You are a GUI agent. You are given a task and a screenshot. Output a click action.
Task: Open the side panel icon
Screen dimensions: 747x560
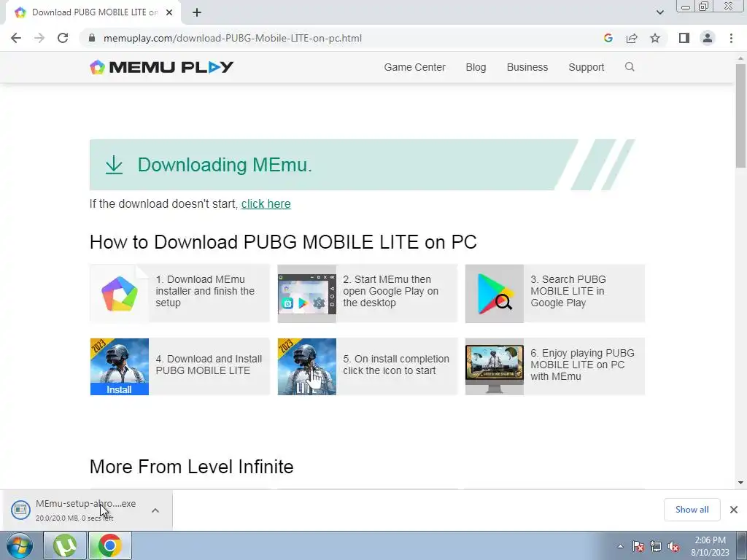[x=684, y=38]
